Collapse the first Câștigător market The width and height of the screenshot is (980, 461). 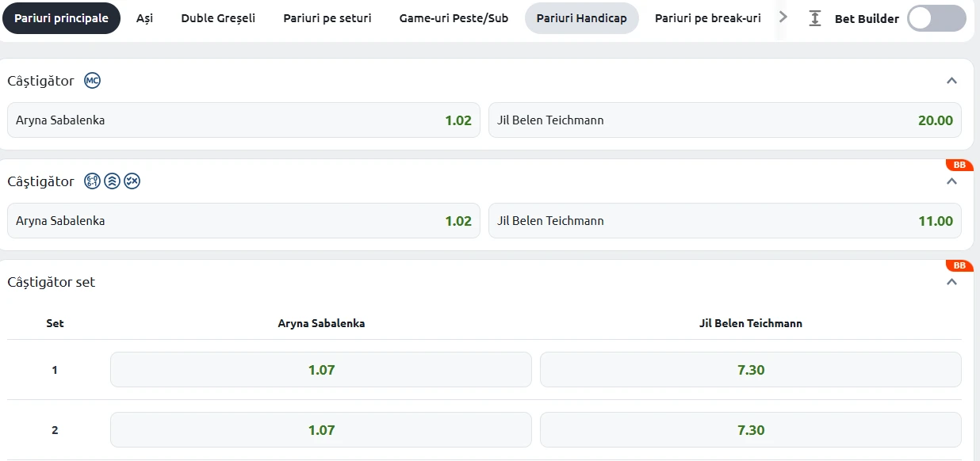952,81
